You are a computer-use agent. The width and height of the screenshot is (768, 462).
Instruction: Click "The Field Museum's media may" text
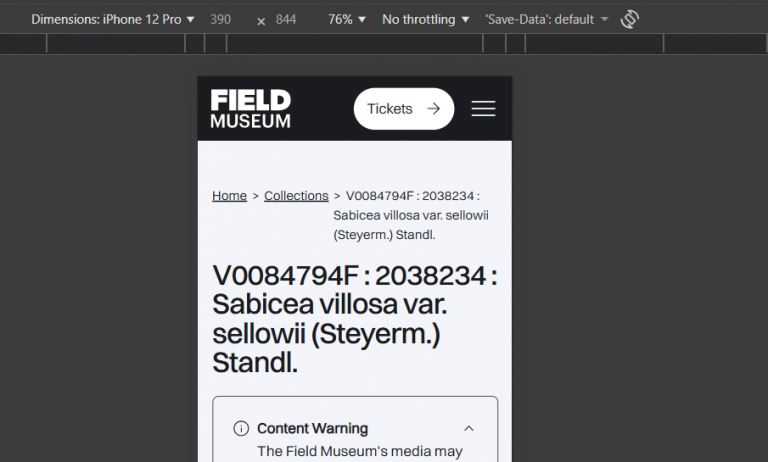pos(360,451)
